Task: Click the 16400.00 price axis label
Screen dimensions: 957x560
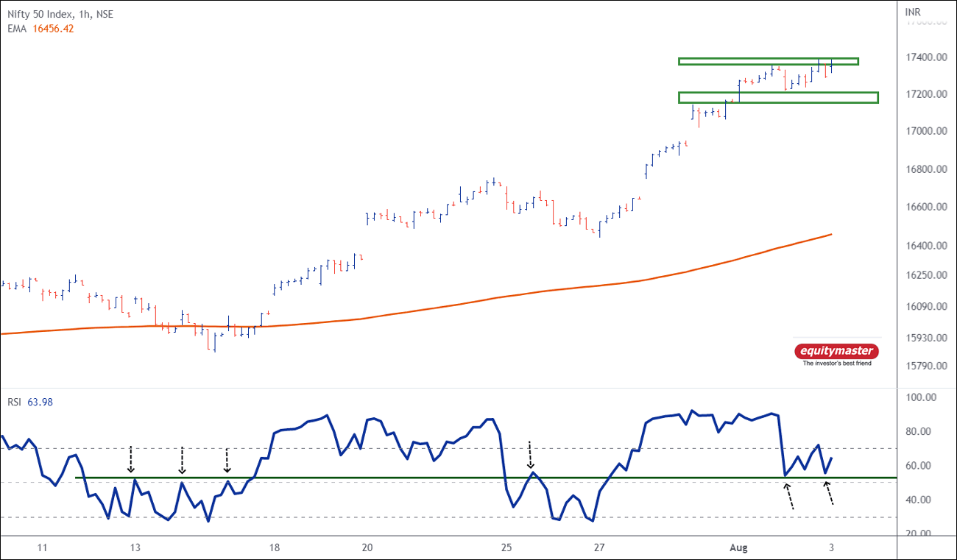Action: coord(925,246)
